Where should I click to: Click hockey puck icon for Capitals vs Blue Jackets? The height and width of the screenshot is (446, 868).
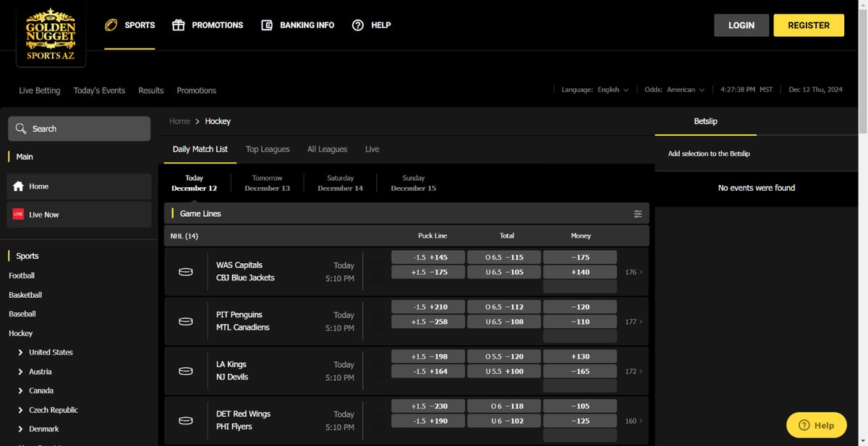click(x=186, y=272)
